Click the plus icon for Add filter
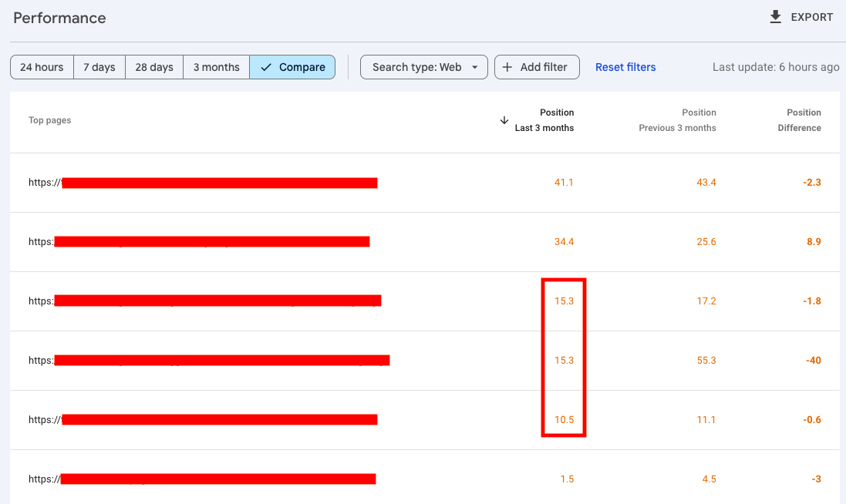 [507, 67]
